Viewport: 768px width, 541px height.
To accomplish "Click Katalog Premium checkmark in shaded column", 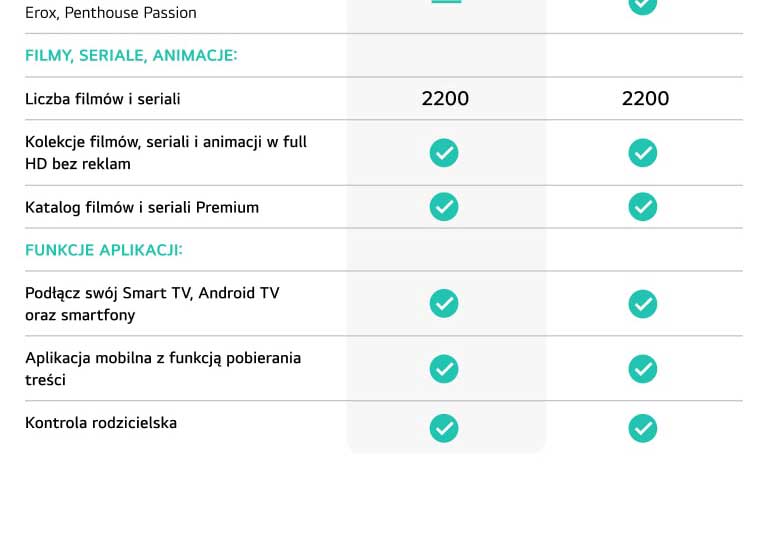I will [444, 207].
